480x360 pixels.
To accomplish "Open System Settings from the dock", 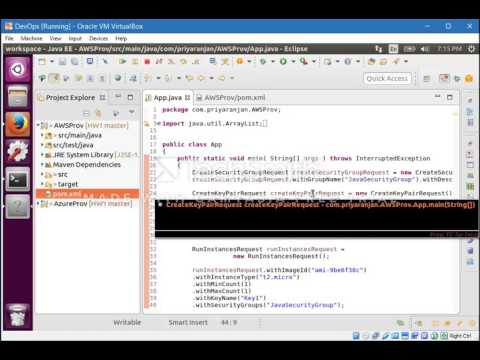I will (18, 152).
